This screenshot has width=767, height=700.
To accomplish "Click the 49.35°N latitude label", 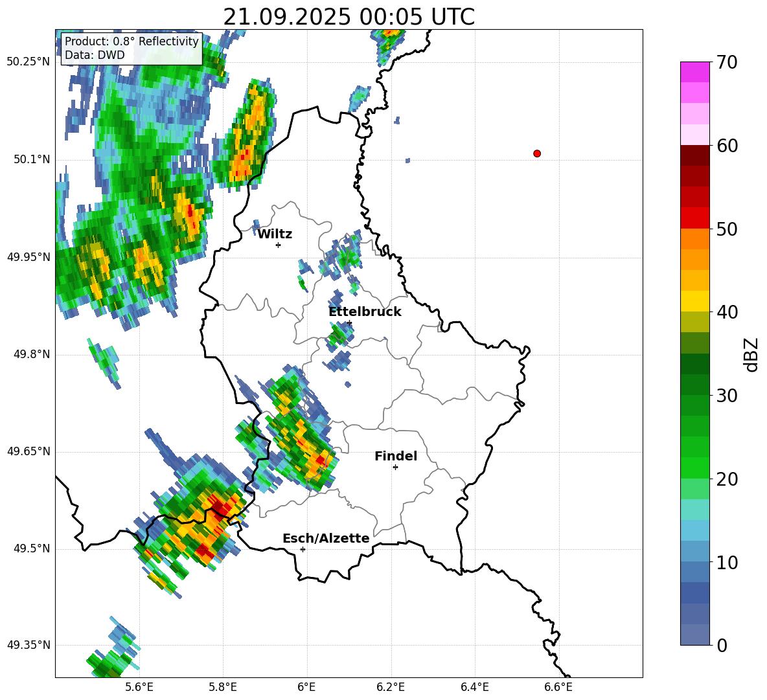I will (x=29, y=645).
